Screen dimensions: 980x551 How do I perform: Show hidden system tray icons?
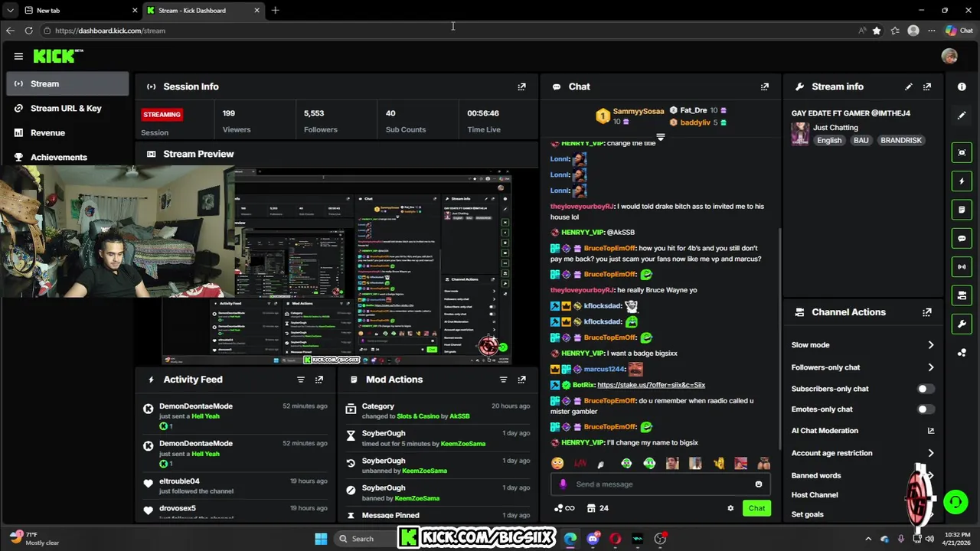coord(867,539)
